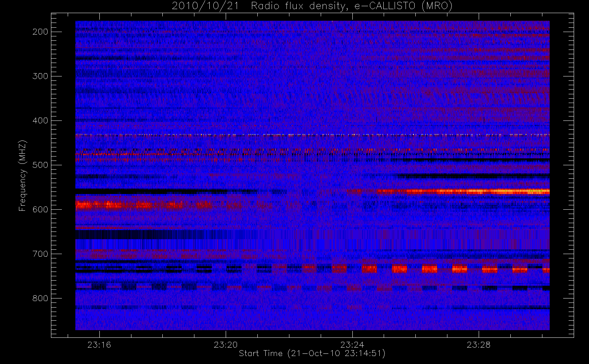The image size is (589, 364).
Task: Click the 500 frequency tick label
Action: tap(40, 165)
